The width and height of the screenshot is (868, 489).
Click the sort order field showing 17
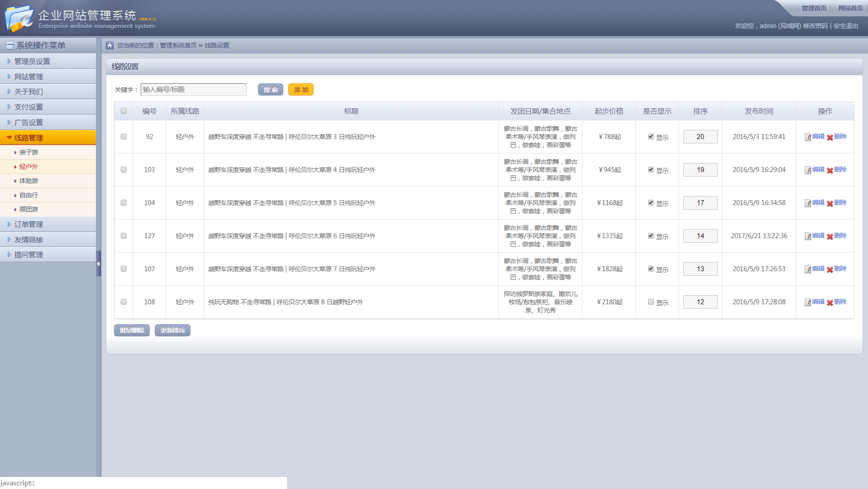[x=700, y=203]
